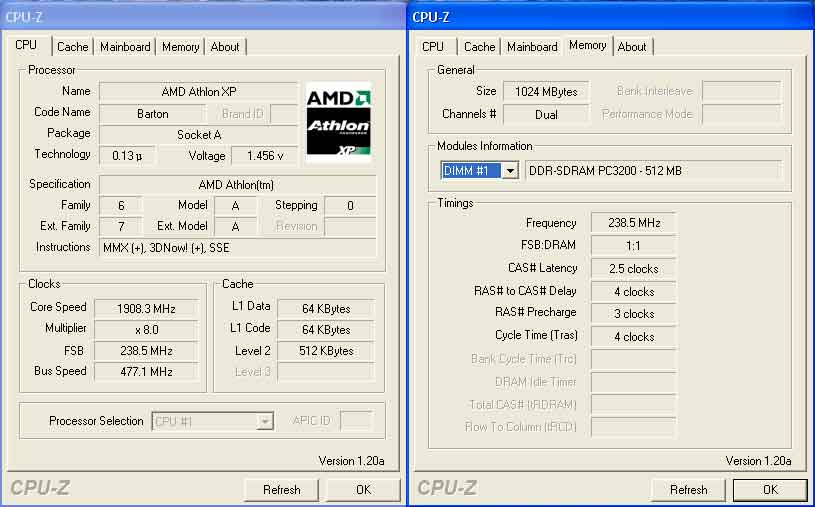This screenshot has height=507, width=815.
Task: Click the Channels # value Dual
Action: click(x=546, y=115)
